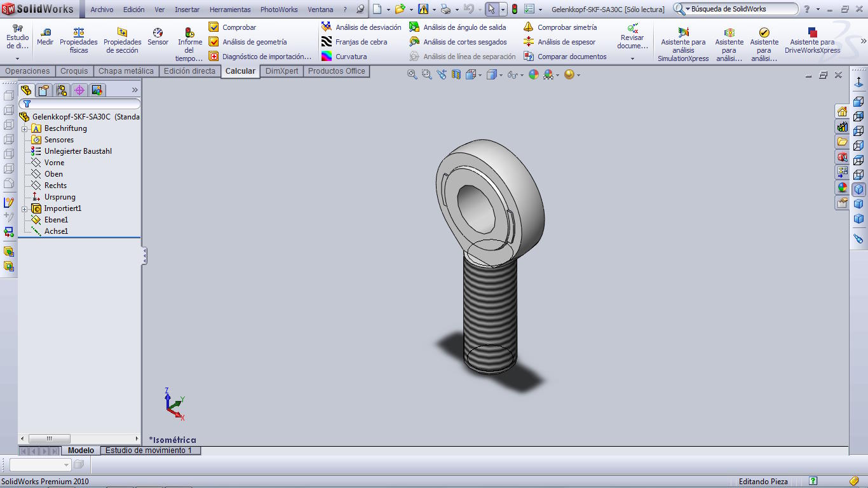
Task: Expand the Importiert1 tree node
Action: pos(24,208)
